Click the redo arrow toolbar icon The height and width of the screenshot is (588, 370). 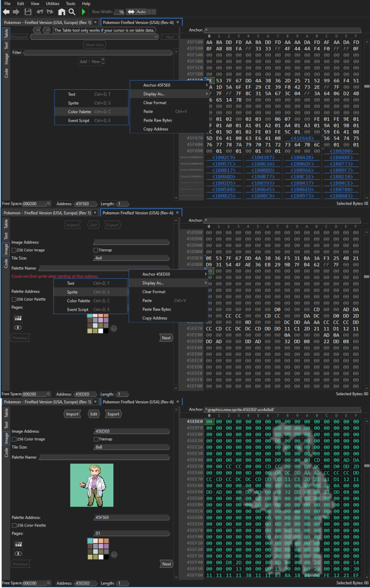tap(50, 12)
